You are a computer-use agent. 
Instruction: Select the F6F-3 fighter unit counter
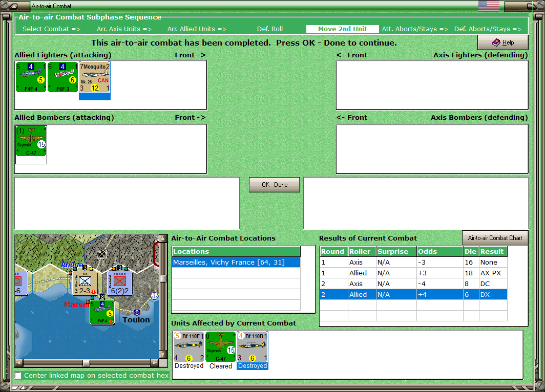point(62,77)
